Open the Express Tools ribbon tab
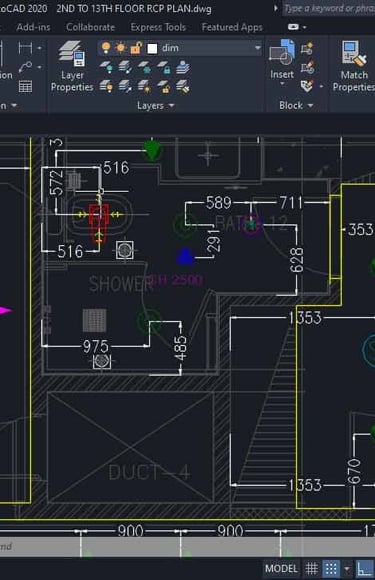This screenshot has width=375, height=580. (158, 27)
